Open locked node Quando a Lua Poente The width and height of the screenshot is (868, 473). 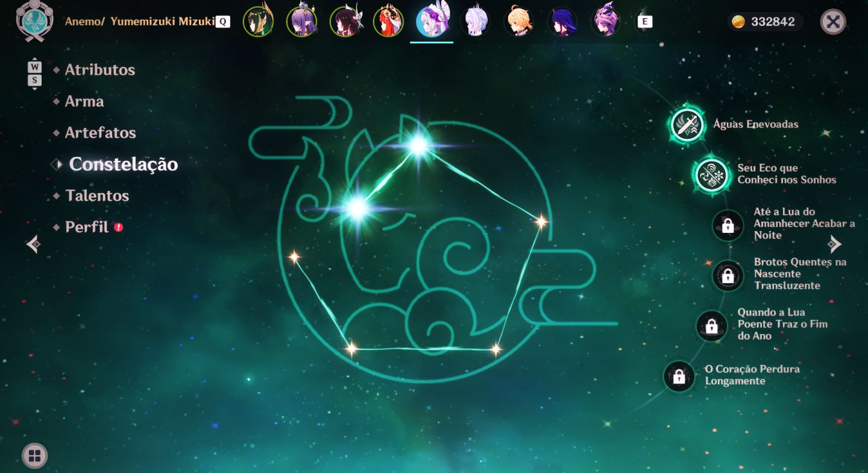[x=712, y=326]
